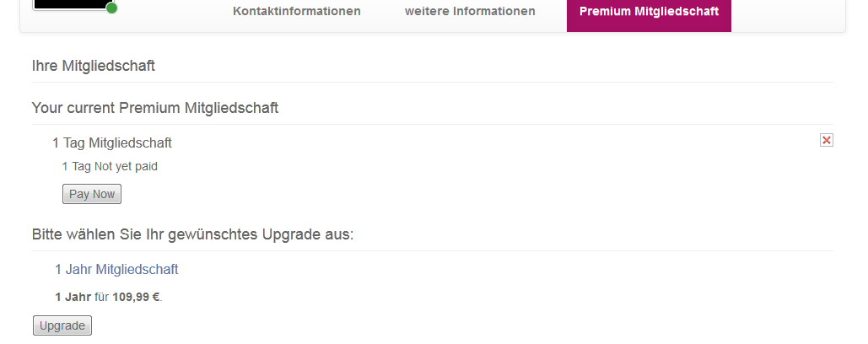Click the Upgrade button
Viewport: 868px width, 344px height.
[x=62, y=325]
